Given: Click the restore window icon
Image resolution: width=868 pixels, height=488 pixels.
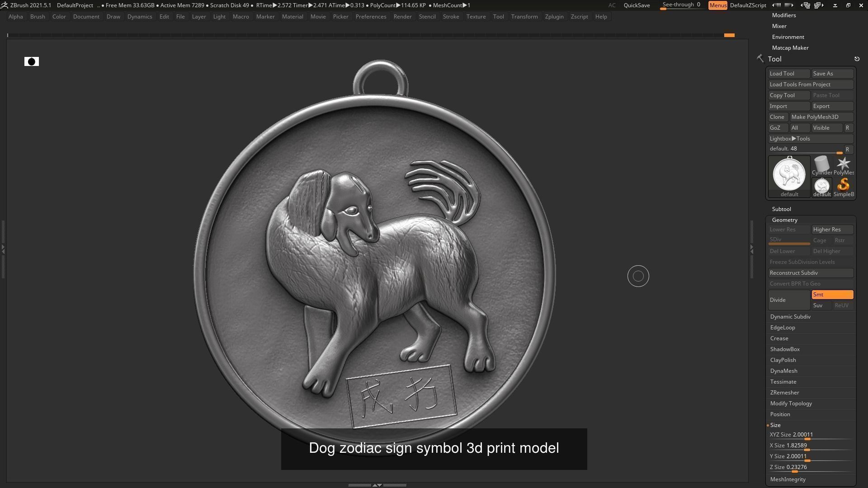Looking at the screenshot, I should pos(848,5).
